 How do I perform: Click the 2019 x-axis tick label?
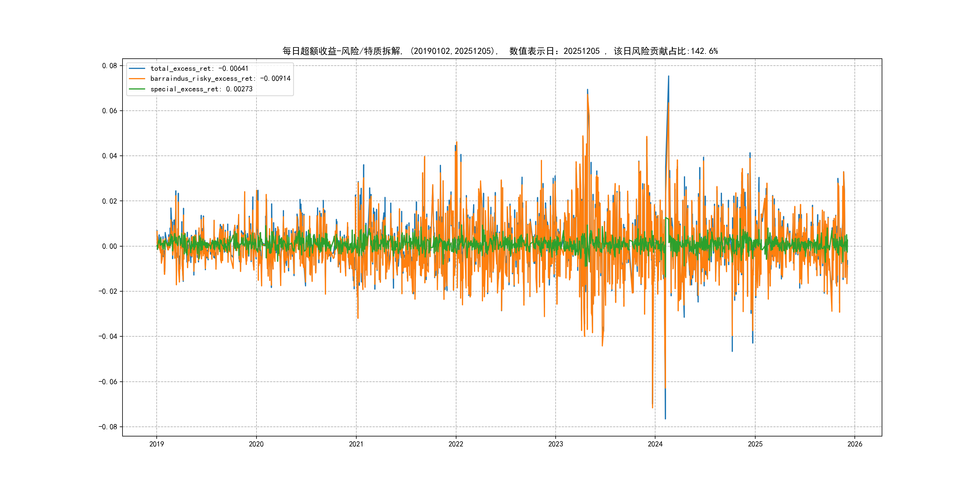[x=156, y=444]
